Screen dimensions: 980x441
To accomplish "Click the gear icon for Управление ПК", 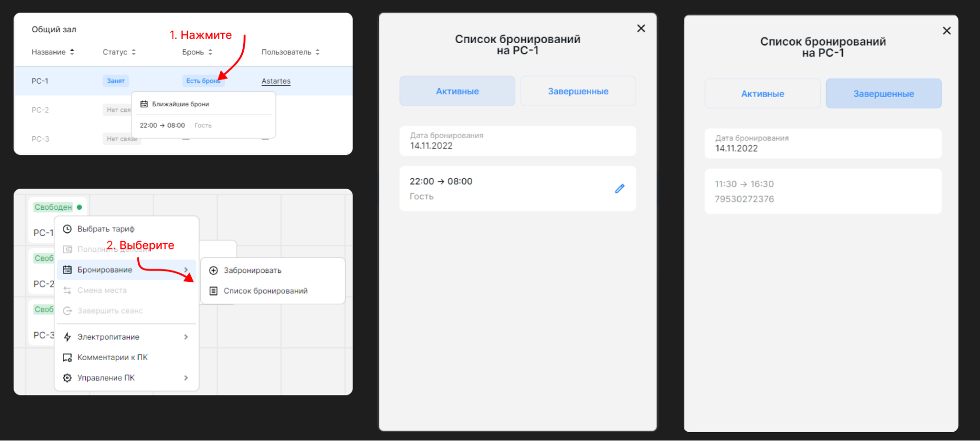I will coord(68,378).
